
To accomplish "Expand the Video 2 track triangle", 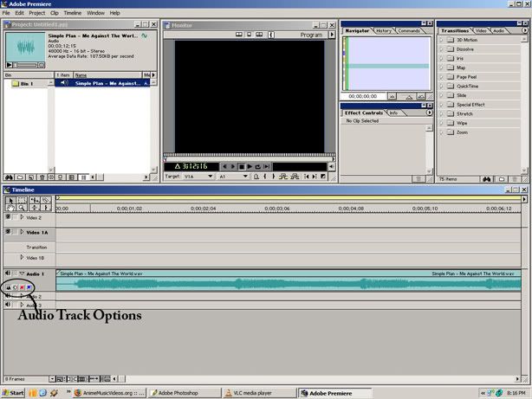I will [x=22, y=217].
